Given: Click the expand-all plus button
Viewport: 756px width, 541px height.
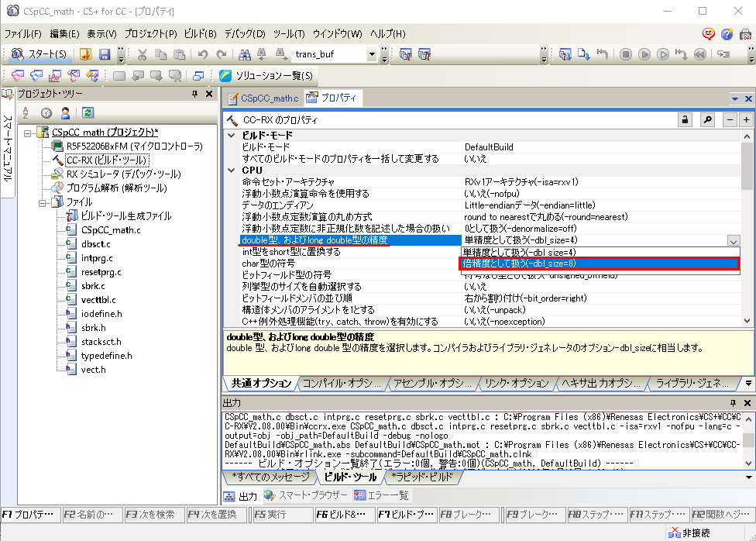Looking at the screenshot, I should [747, 119].
